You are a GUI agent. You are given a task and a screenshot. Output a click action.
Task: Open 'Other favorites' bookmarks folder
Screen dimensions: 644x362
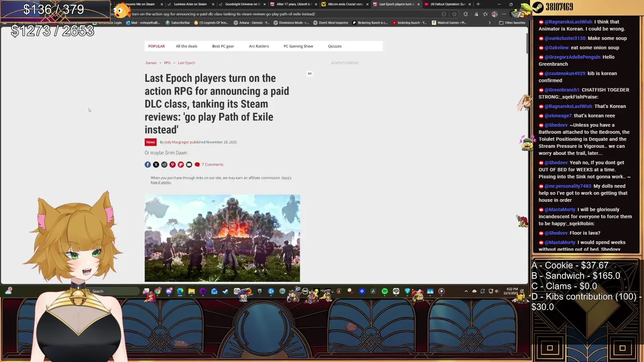click(512, 23)
